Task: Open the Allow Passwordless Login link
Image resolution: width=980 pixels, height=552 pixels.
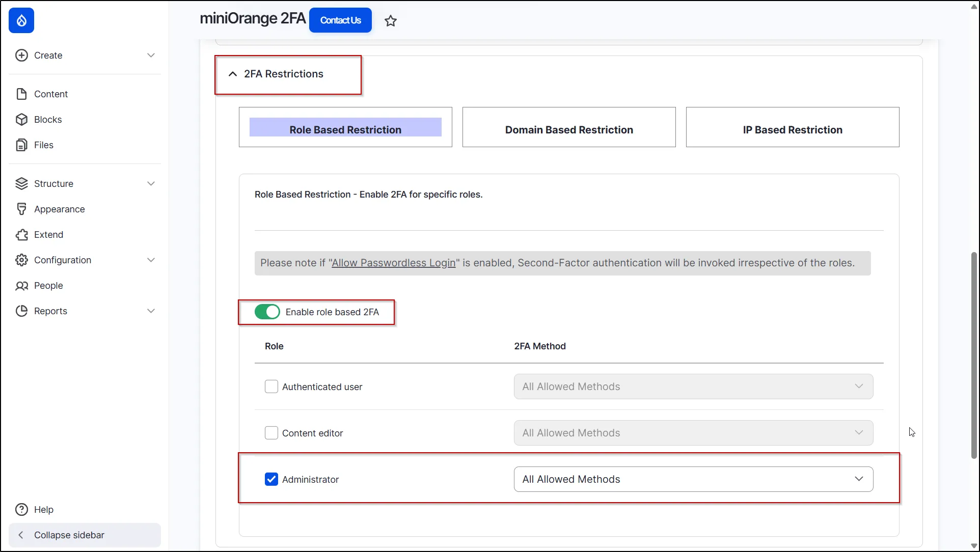Action: [x=394, y=263]
